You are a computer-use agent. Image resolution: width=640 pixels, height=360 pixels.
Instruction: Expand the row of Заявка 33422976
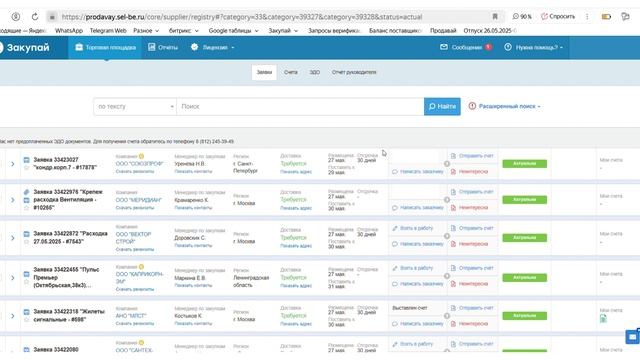[x=13, y=200]
